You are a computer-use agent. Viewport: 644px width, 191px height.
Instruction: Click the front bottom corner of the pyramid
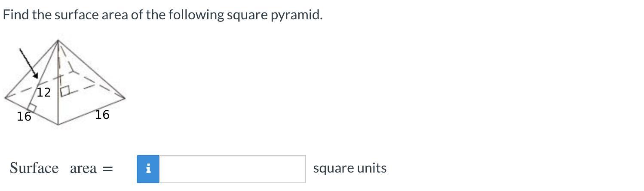pyautogui.click(x=58, y=124)
